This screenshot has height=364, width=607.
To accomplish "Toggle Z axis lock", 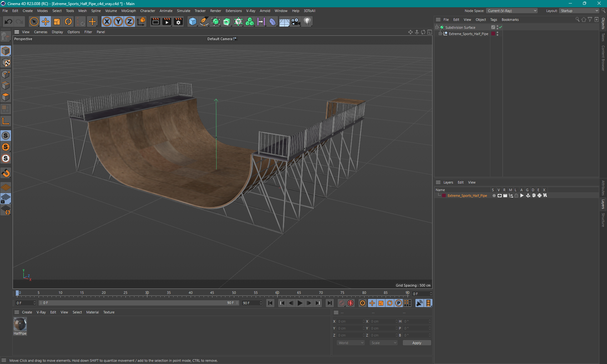I will pos(130,21).
